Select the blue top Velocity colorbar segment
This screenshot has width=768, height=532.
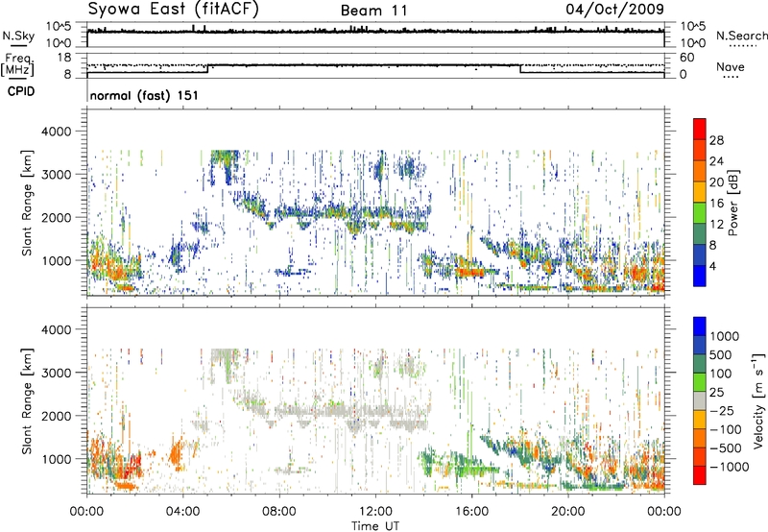coord(700,326)
